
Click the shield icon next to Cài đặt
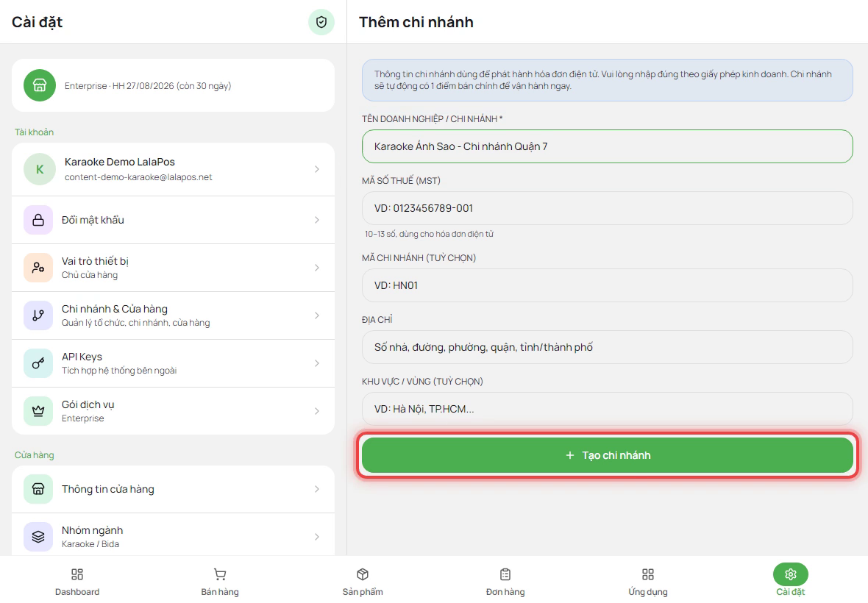click(321, 22)
